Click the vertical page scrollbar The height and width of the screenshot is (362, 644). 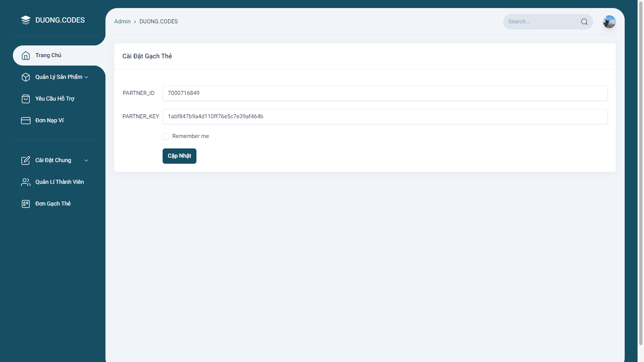pyautogui.click(x=640, y=173)
